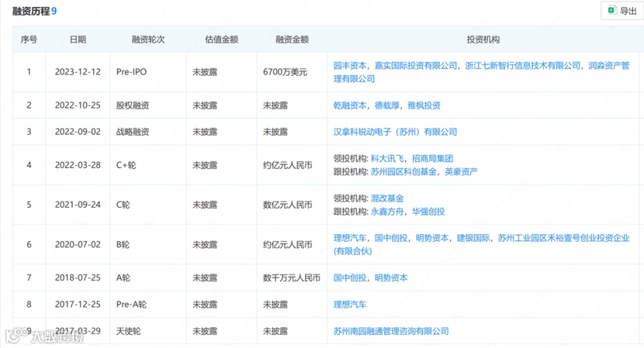This screenshot has width=644, height=348.
Task: Select date cell 2023-12-12
Action: click(78, 72)
